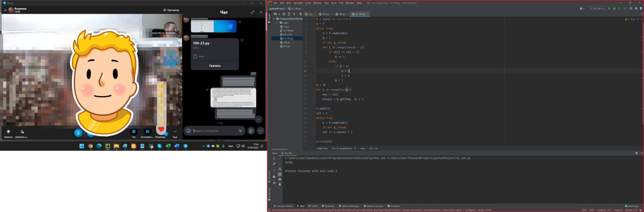Switch the Skype call view with Просмотр
The image size is (644, 212).
pos(172,10)
